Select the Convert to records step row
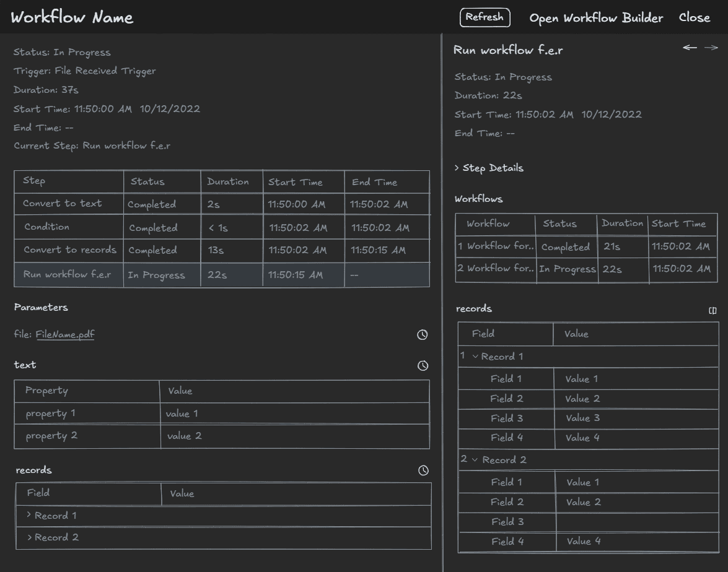728x572 pixels. 68,251
